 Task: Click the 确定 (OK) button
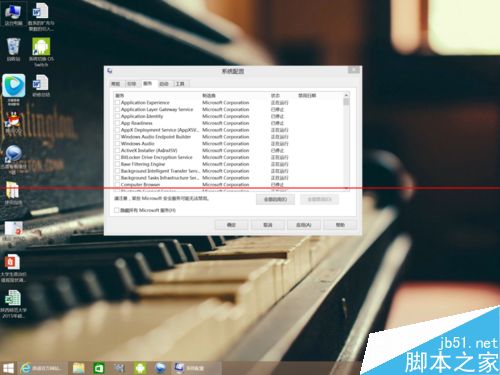231,225
